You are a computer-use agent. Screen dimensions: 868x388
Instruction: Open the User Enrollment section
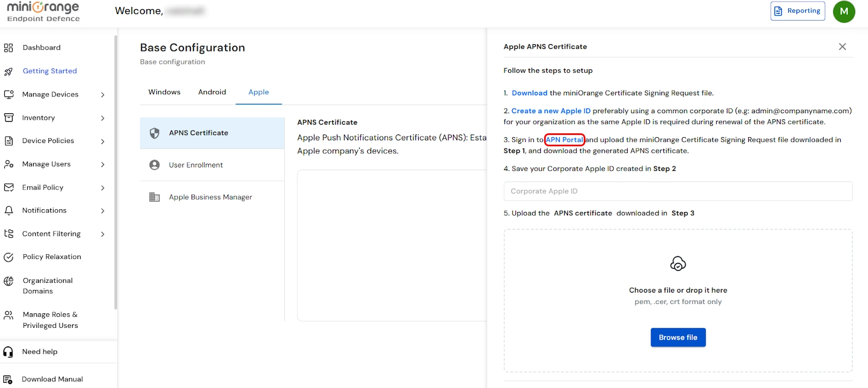[212, 165]
